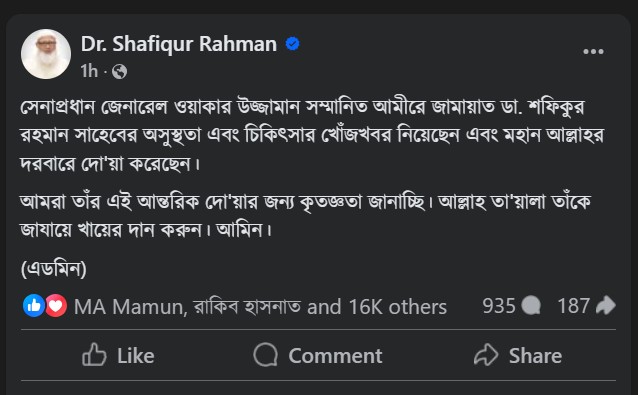The width and height of the screenshot is (638, 395).
Task: Click the Like button label
Action: pos(136,356)
